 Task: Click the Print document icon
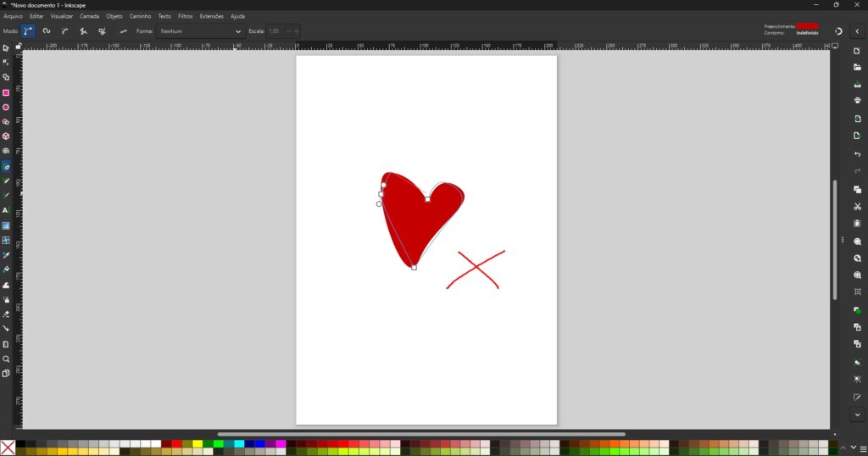pyautogui.click(x=857, y=100)
